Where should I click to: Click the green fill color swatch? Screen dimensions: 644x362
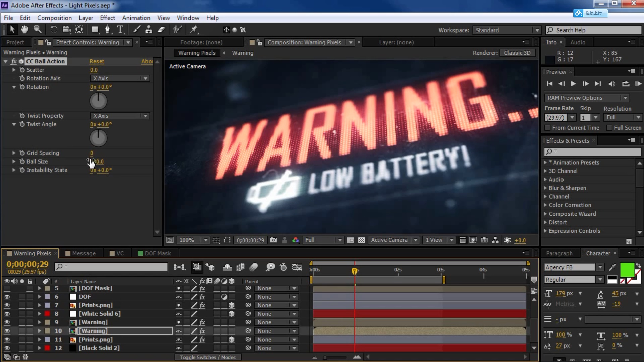(626, 269)
